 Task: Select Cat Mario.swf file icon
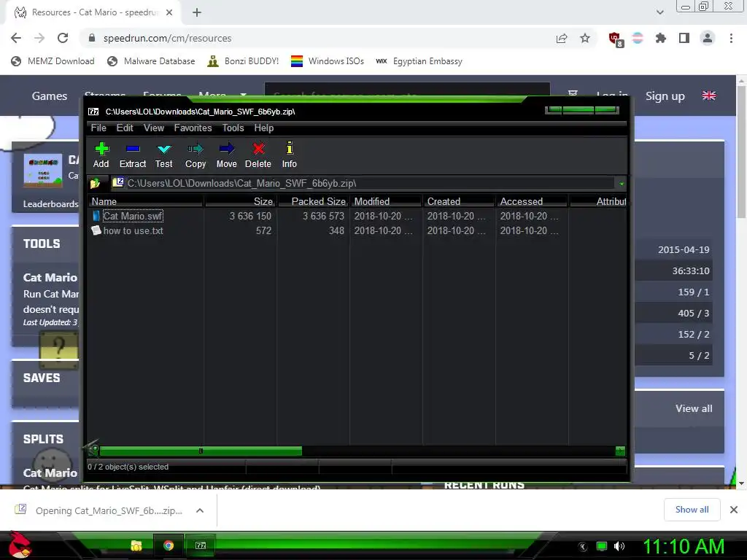[96, 216]
